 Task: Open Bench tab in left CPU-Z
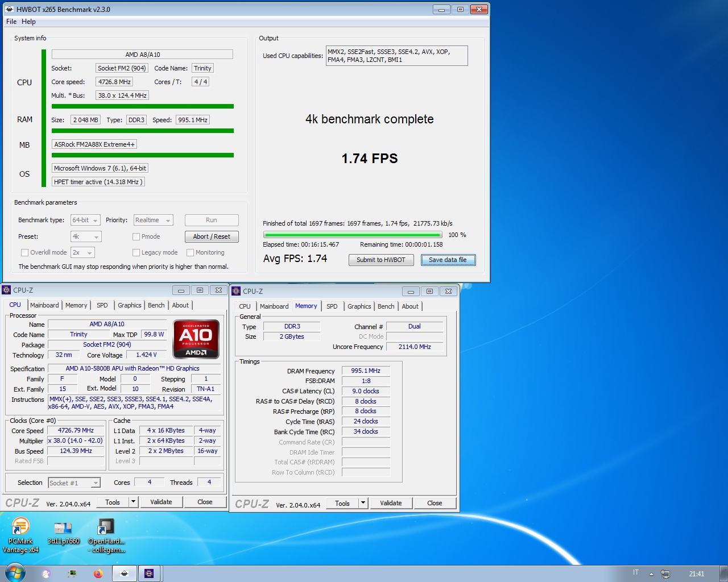(x=156, y=305)
